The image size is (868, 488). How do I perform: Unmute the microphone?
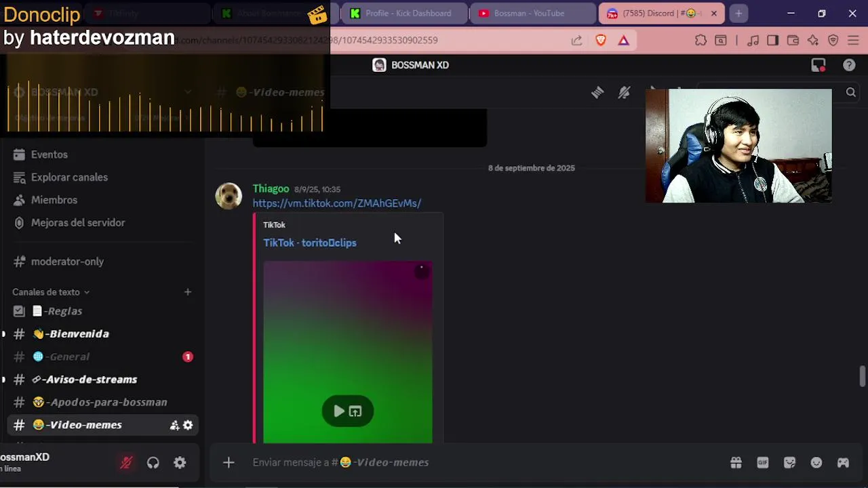(126, 462)
